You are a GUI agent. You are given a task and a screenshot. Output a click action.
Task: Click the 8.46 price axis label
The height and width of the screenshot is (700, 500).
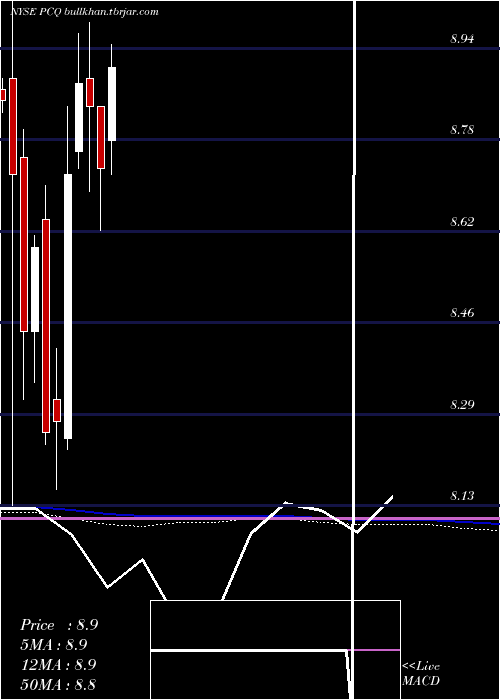[462, 313]
